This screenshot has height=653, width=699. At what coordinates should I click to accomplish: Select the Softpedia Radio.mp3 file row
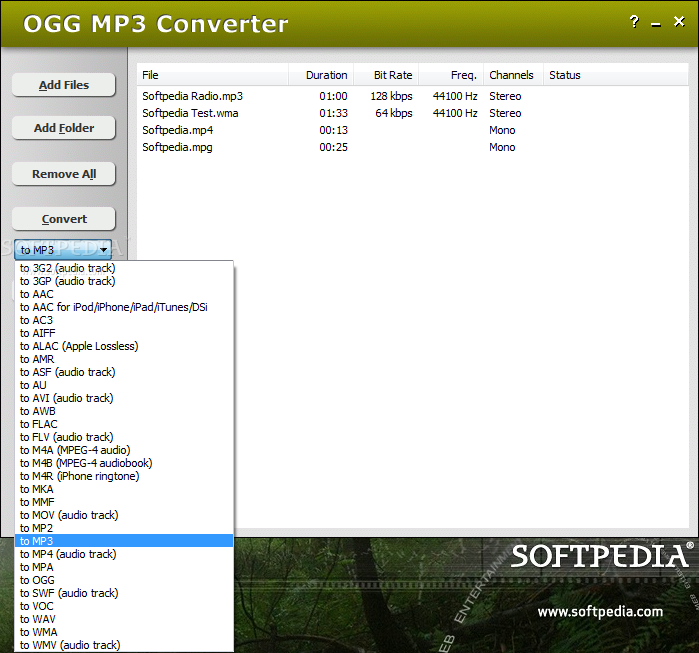[x=412, y=96]
